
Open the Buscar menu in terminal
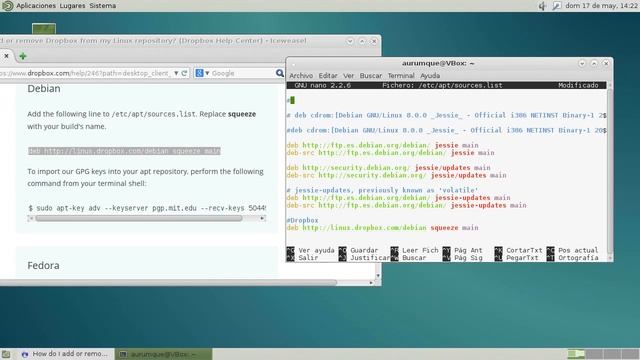371,76
